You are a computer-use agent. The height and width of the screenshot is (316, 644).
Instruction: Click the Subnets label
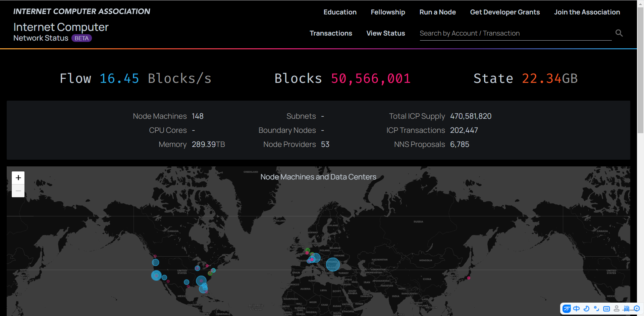pyautogui.click(x=301, y=116)
